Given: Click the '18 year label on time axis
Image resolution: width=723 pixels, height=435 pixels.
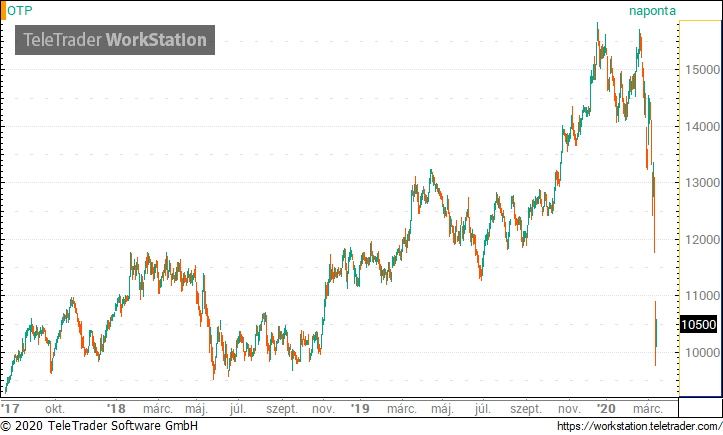Looking at the screenshot, I should click(x=116, y=409).
